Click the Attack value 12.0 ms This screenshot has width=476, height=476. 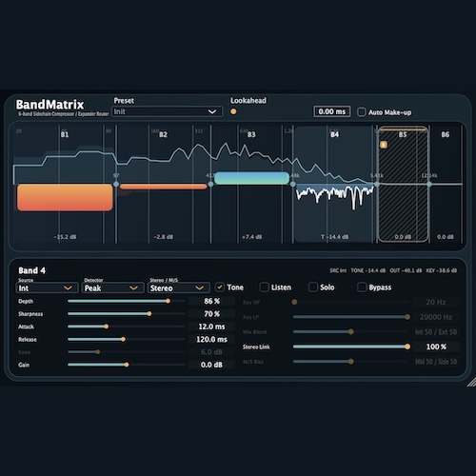pyautogui.click(x=211, y=327)
